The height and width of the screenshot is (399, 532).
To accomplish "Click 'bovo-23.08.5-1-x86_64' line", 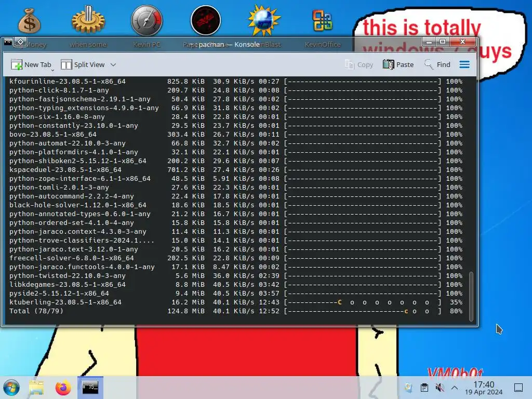I will point(53,135).
